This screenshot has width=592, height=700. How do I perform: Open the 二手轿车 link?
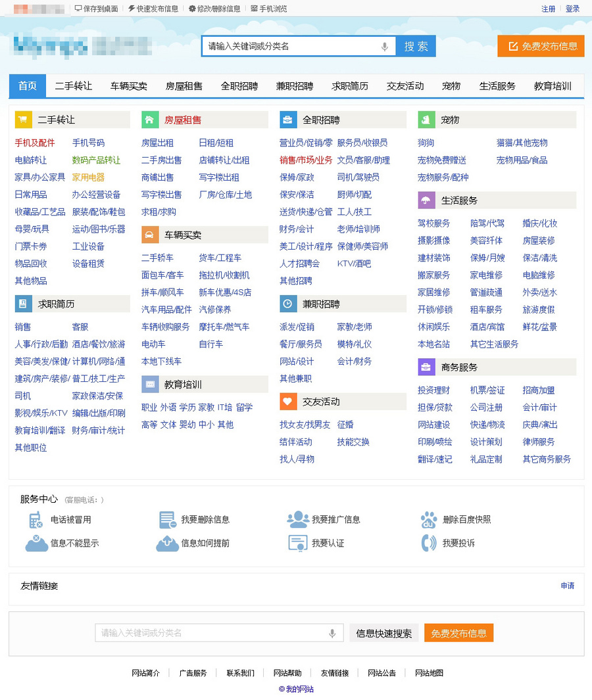tap(157, 258)
